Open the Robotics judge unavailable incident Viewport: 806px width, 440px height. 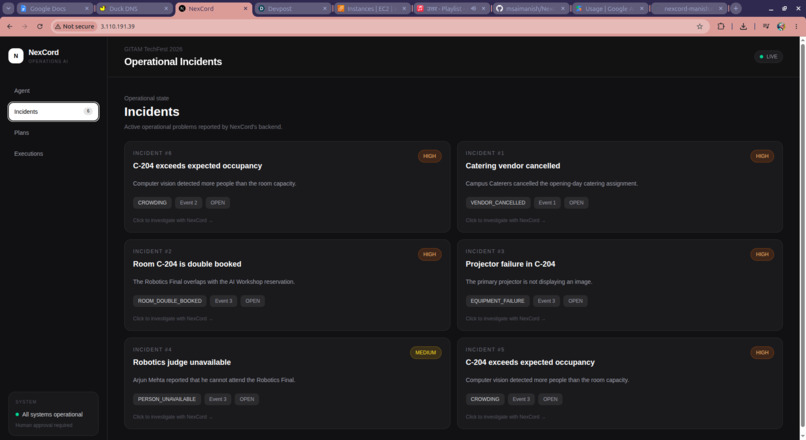point(287,383)
